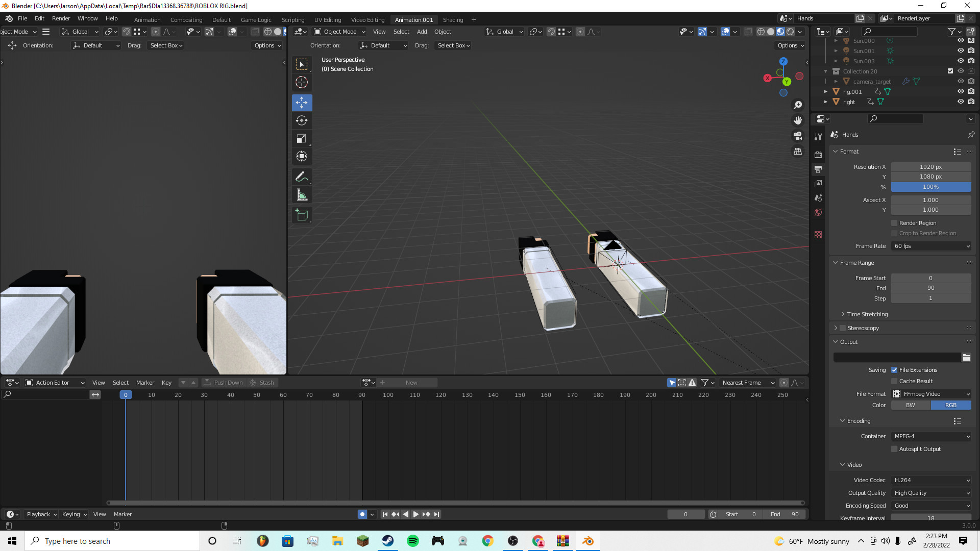Open the Video Codec dropdown

[931, 480]
